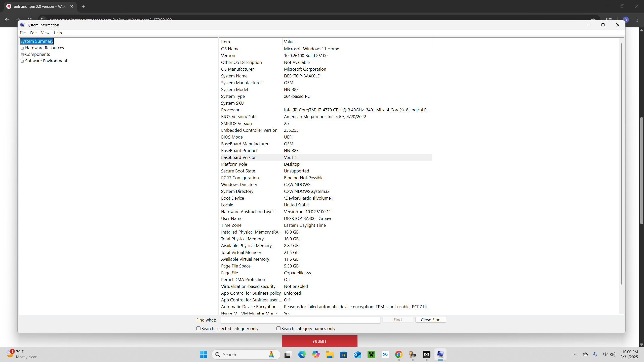
Task: Click the Windows Start button
Action: [x=204, y=354]
